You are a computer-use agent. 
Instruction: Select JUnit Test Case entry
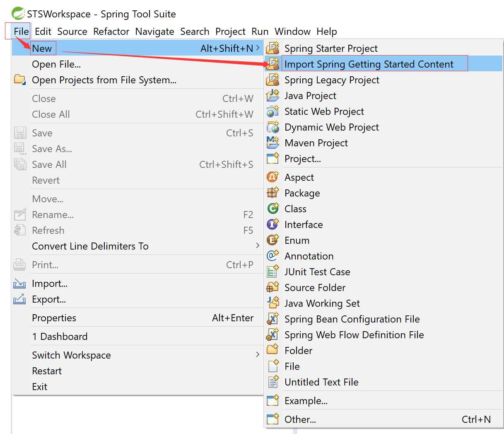point(383,272)
